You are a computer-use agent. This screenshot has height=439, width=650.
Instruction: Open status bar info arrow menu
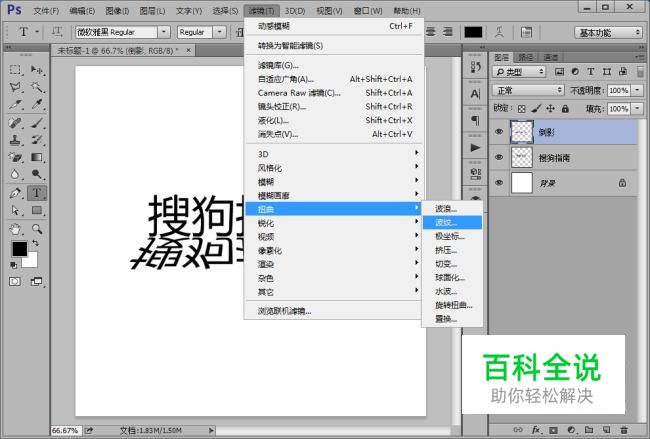pos(211,431)
